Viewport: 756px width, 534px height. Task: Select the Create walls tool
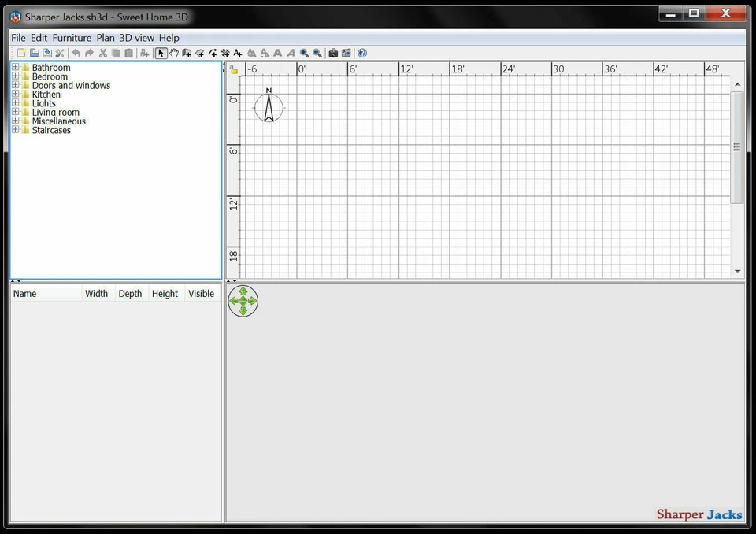click(x=187, y=53)
